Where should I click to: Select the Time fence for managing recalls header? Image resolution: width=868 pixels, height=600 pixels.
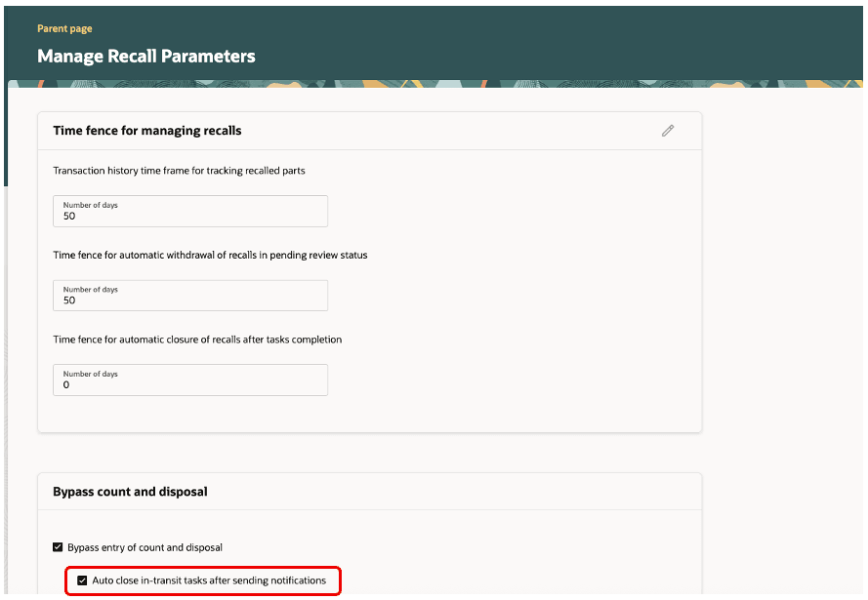pos(147,130)
